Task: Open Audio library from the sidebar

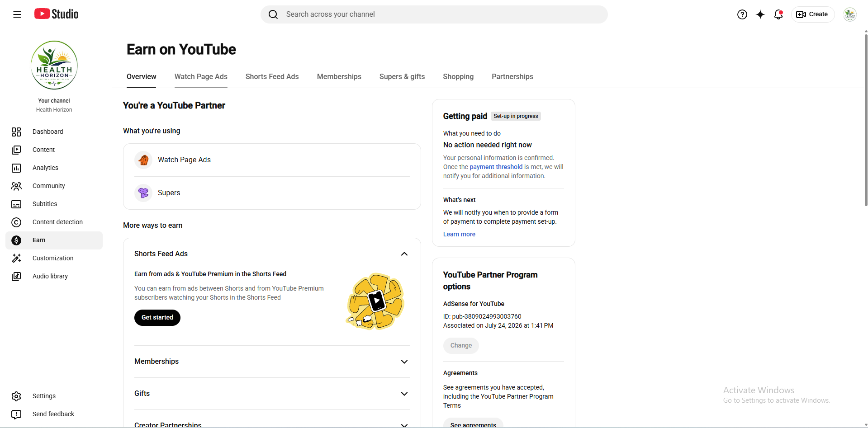Action: 54,276
